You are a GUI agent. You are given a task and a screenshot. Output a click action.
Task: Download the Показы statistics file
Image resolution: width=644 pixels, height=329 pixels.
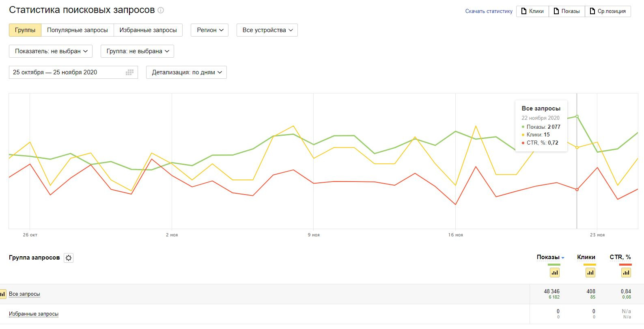566,11
